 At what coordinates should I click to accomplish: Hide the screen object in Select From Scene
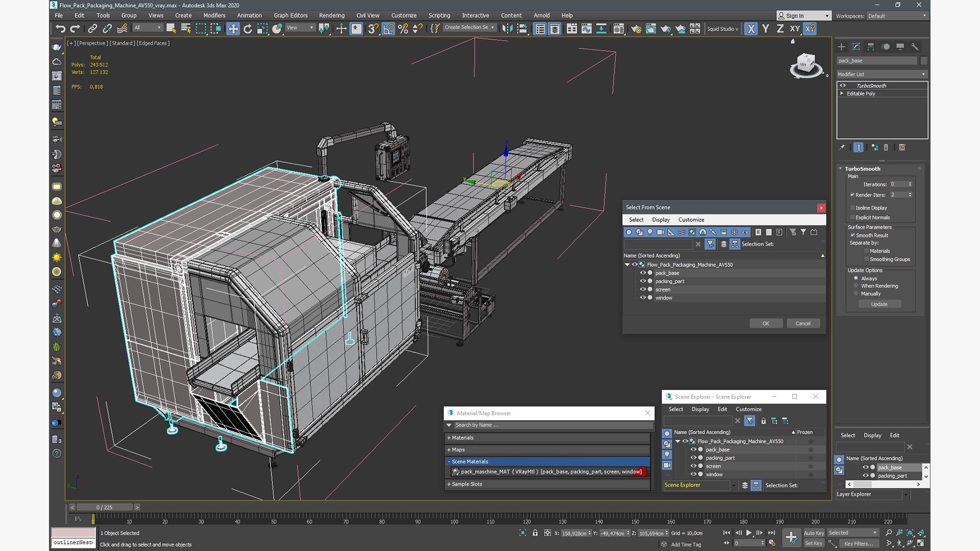tap(643, 289)
